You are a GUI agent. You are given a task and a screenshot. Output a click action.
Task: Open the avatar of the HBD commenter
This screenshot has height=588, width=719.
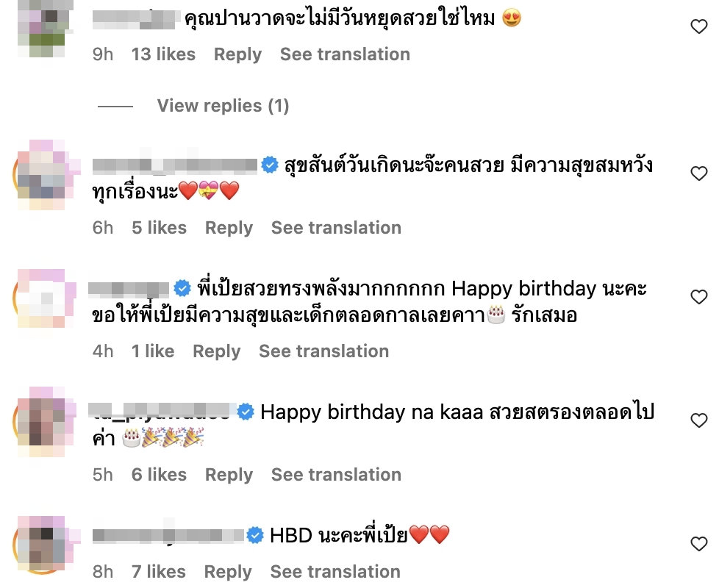(x=44, y=545)
